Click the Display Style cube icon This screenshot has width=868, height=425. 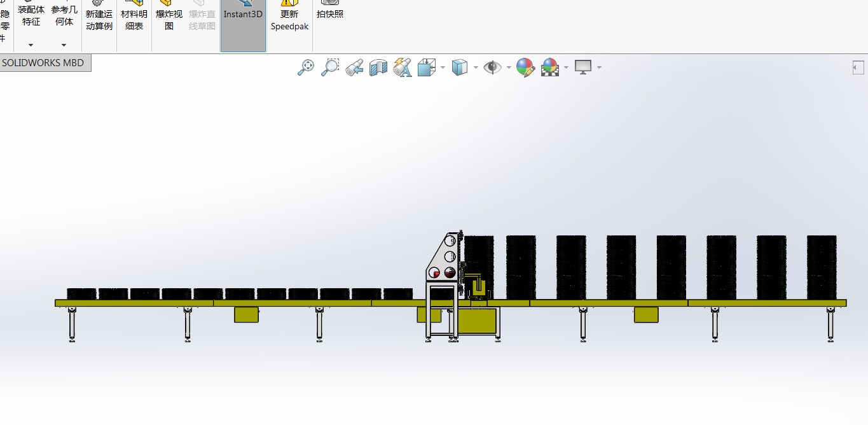460,67
